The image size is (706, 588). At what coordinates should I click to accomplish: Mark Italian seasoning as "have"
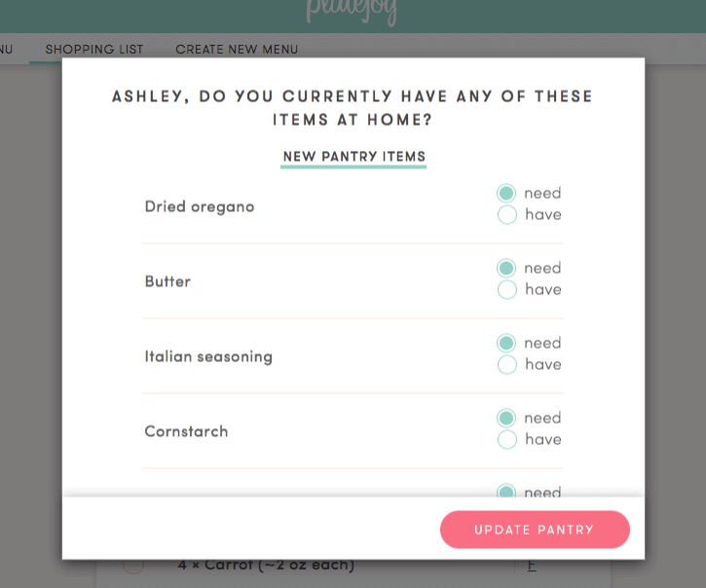(x=507, y=365)
